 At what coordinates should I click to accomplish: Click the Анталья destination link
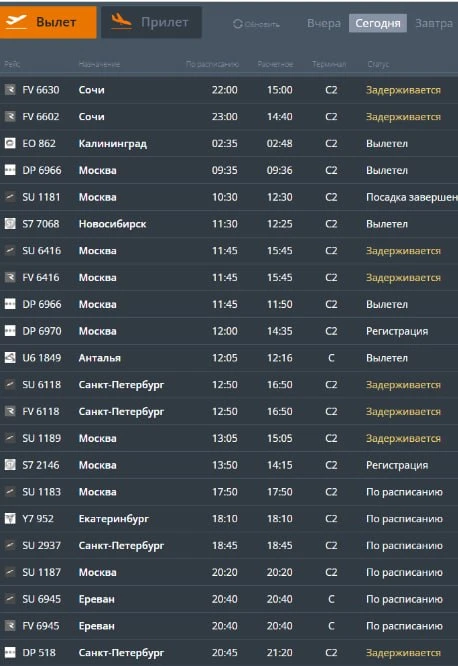[x=99, y=358]
